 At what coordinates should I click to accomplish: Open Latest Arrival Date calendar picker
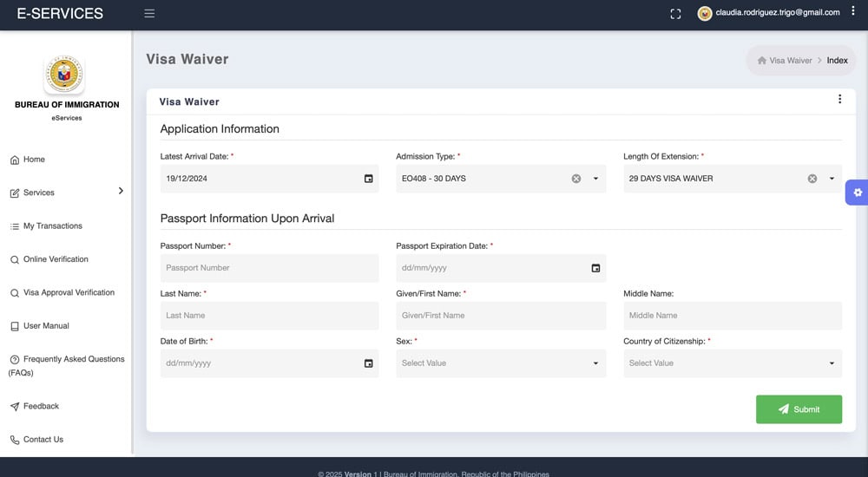pyautogui.click(x=368, y=179)
